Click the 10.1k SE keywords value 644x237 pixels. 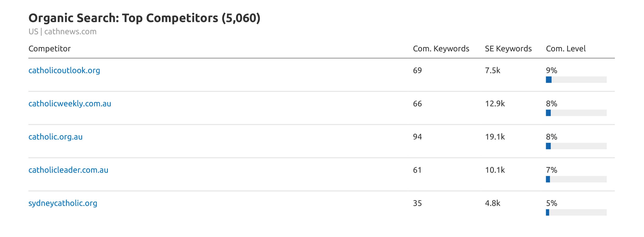point(495,170)
